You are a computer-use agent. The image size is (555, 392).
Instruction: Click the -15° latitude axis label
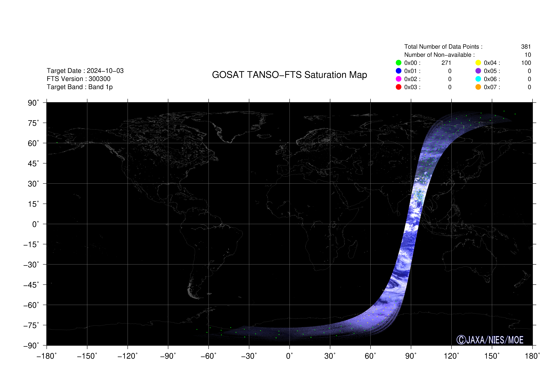point(31,244)
